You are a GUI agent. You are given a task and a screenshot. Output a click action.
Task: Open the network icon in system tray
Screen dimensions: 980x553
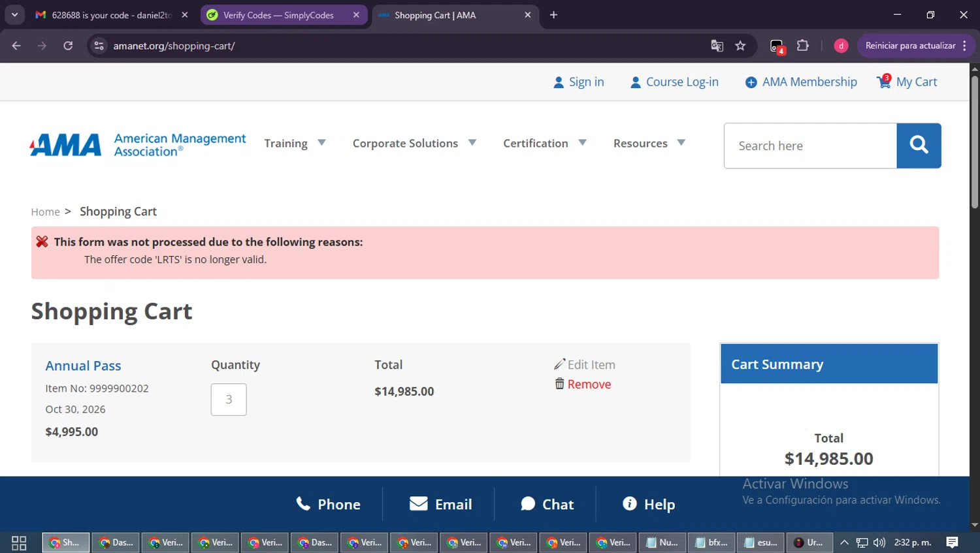862,543
